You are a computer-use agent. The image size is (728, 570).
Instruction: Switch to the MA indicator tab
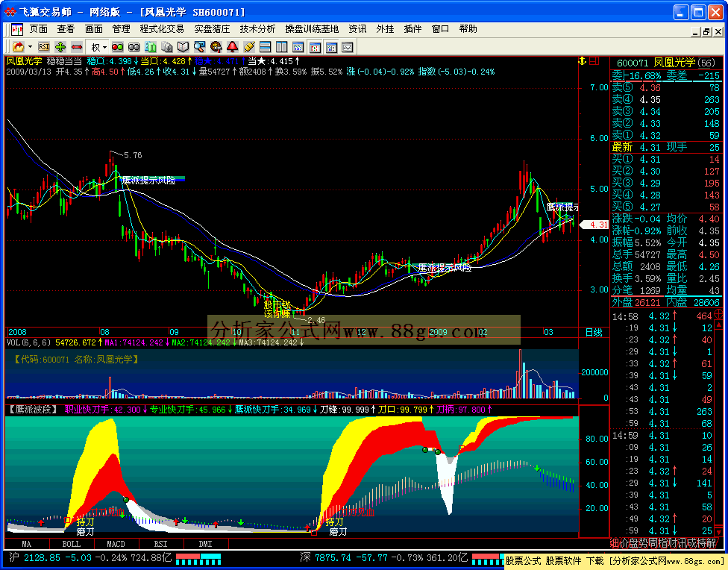pos(26,544)
